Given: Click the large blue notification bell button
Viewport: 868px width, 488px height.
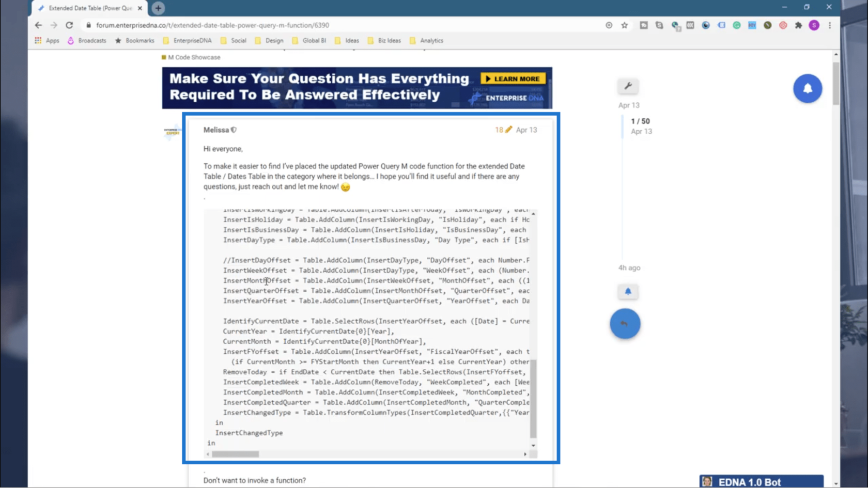Looking at the screenshot, I should click(808, 88).
